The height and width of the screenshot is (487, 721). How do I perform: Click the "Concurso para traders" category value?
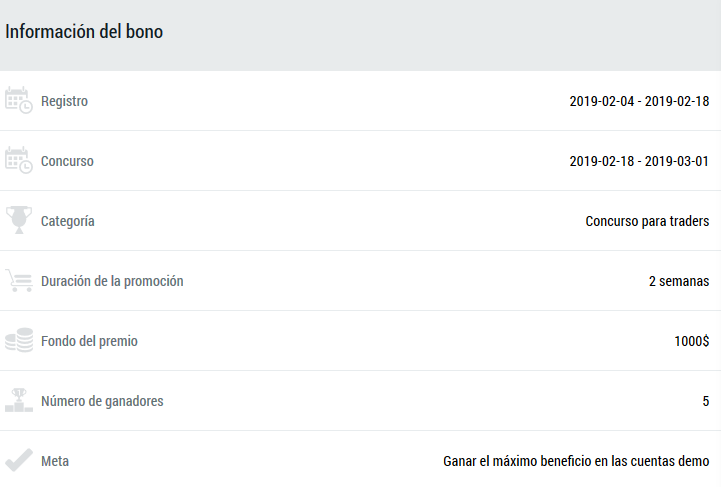(x=647, y=221)
